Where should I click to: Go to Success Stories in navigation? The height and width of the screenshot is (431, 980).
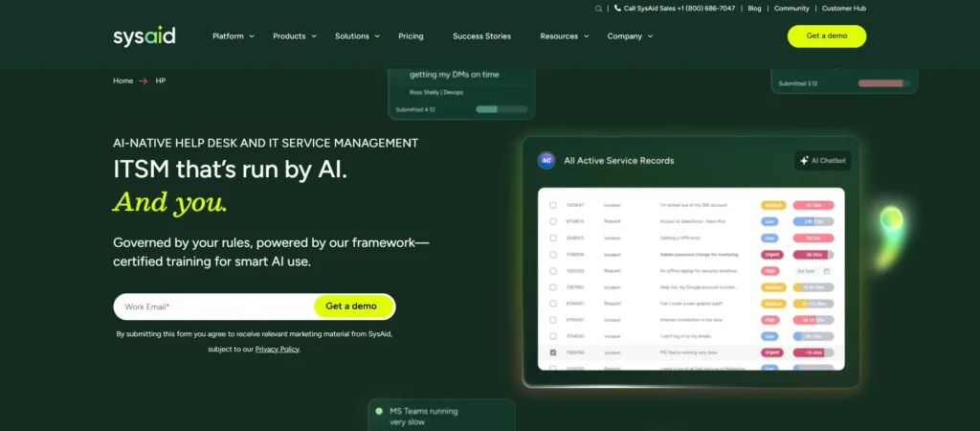pyautogui.click(x=482, y=36)
